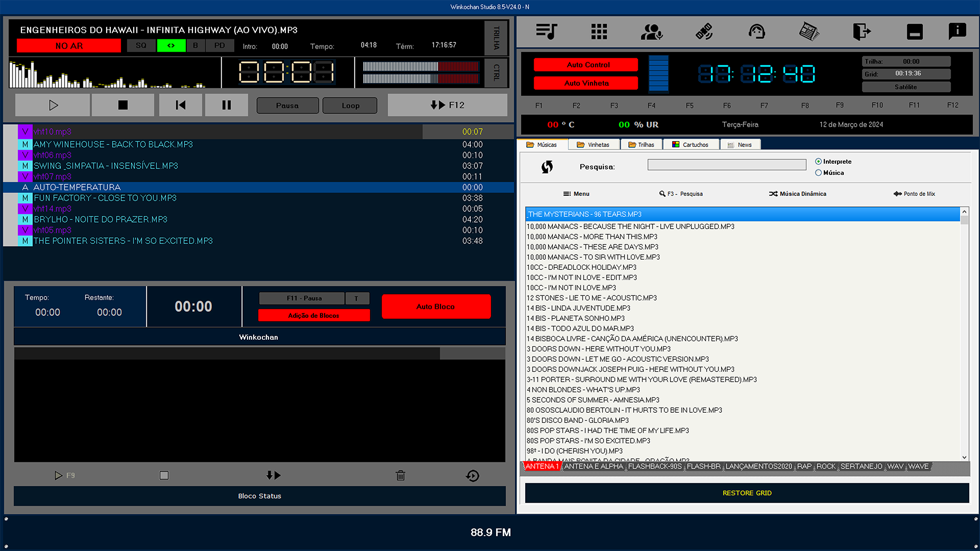Click Música Dinâmica shuffle option
Screen dimensions: 980x551
[x=798, y=194]
